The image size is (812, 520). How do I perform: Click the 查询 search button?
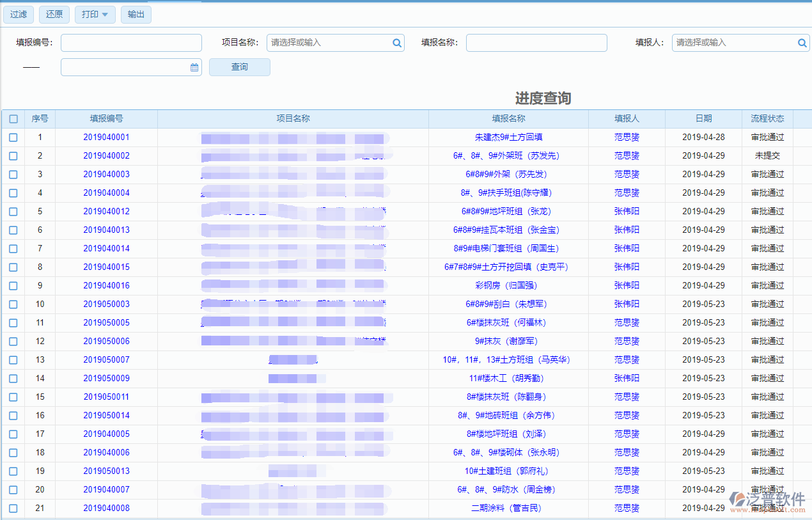[x=240, y=67]
